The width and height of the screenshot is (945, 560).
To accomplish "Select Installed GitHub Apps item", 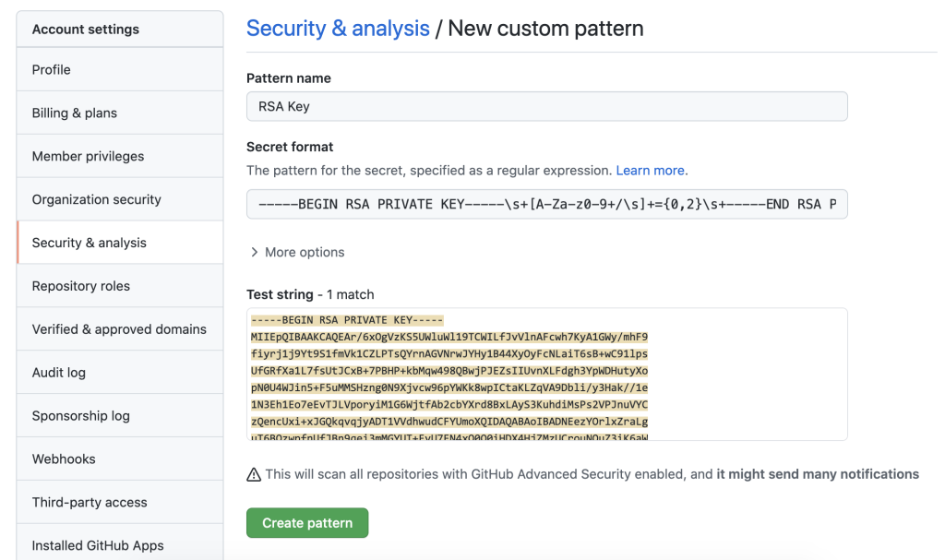I will [x=98, y=545].
